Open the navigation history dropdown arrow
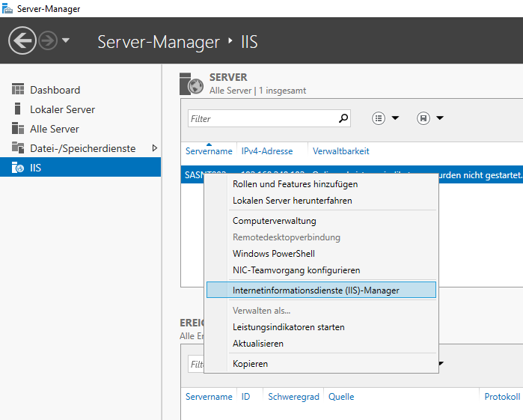Screen dimensions: 523x420 (x=66, y=40)
